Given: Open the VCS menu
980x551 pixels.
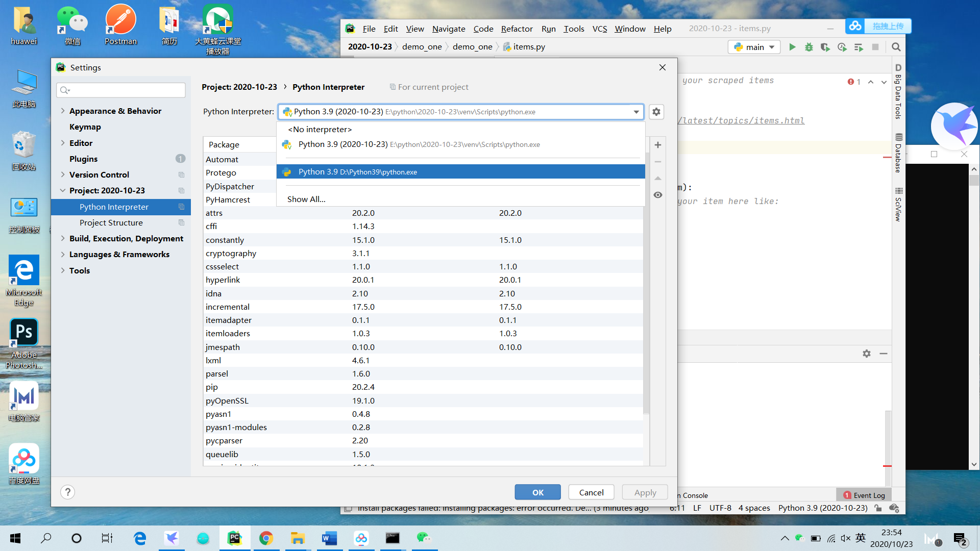Looking at the screenshot, I should pos(599,29).
